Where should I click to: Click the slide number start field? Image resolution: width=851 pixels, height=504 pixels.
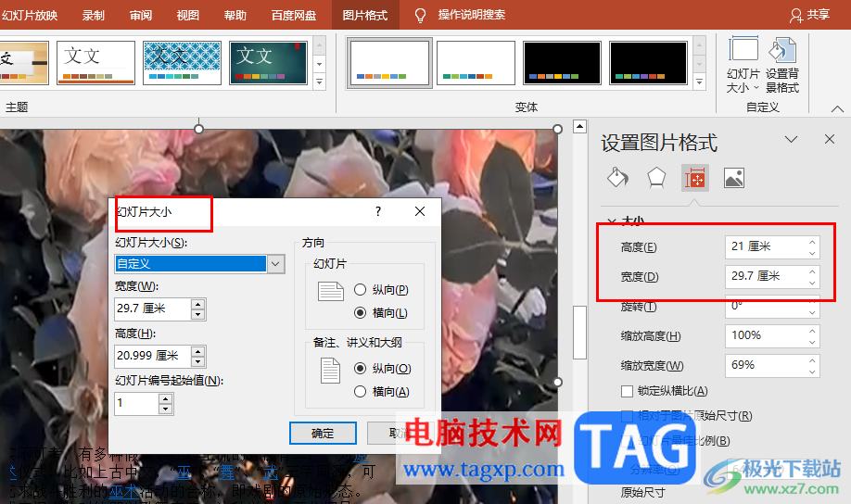coord(137,403)
